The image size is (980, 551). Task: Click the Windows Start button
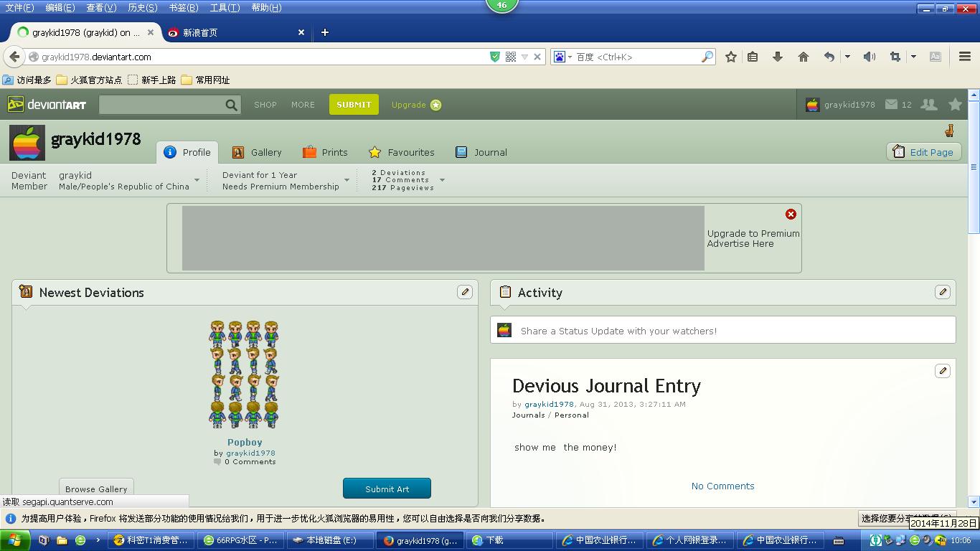15,540
